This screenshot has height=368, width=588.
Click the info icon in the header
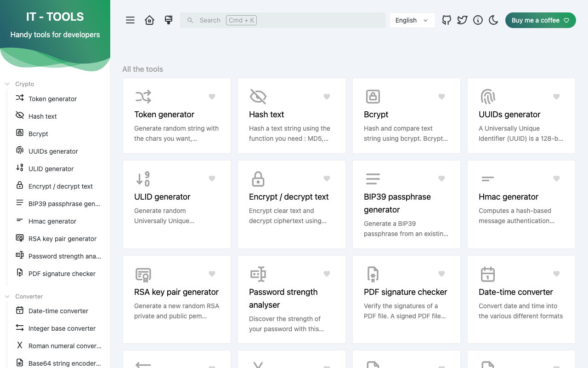pos(478,20)
